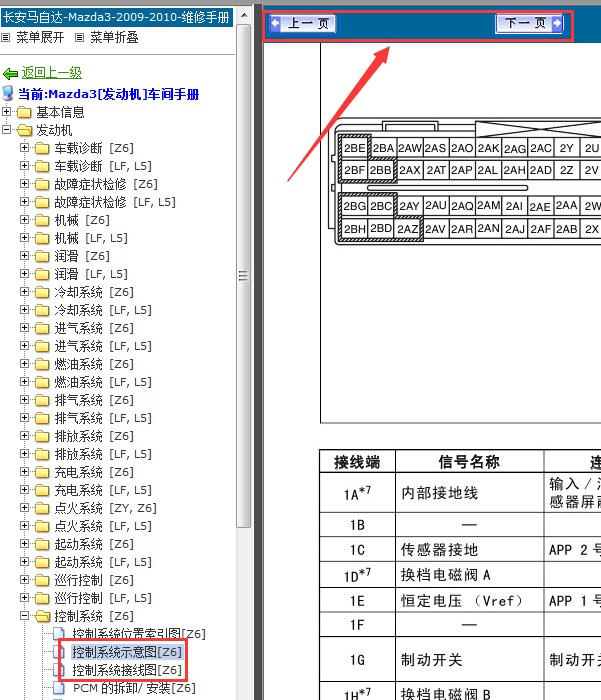
Task: Click the 接线端 column header
Action: [357, 462]
